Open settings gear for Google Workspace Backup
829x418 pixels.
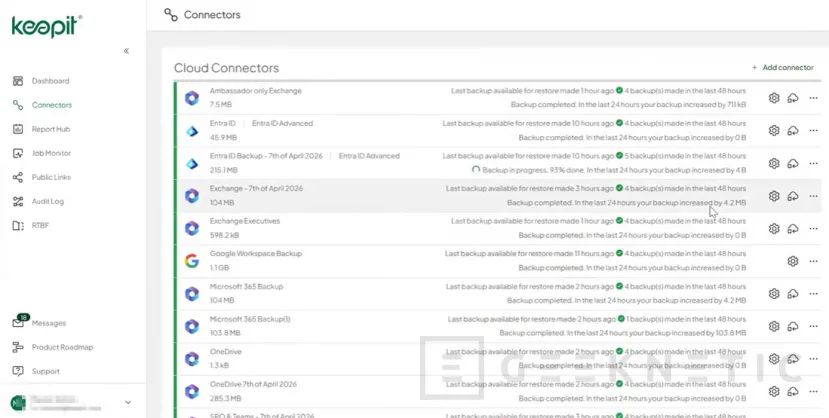[x=793, y=261]
